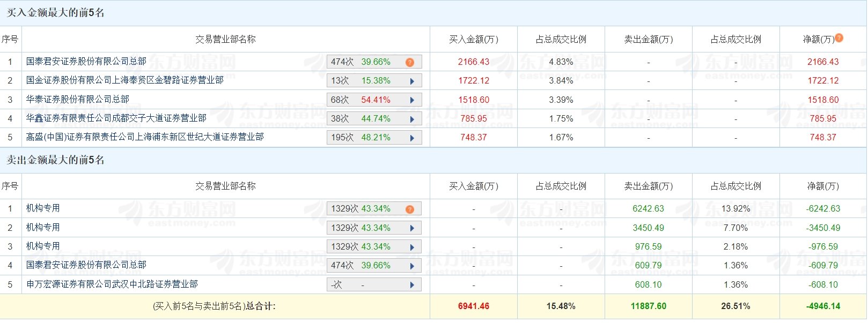
Task: Open 机构专用 in the 6242.63 sell row
Action: tap(43, 208)
